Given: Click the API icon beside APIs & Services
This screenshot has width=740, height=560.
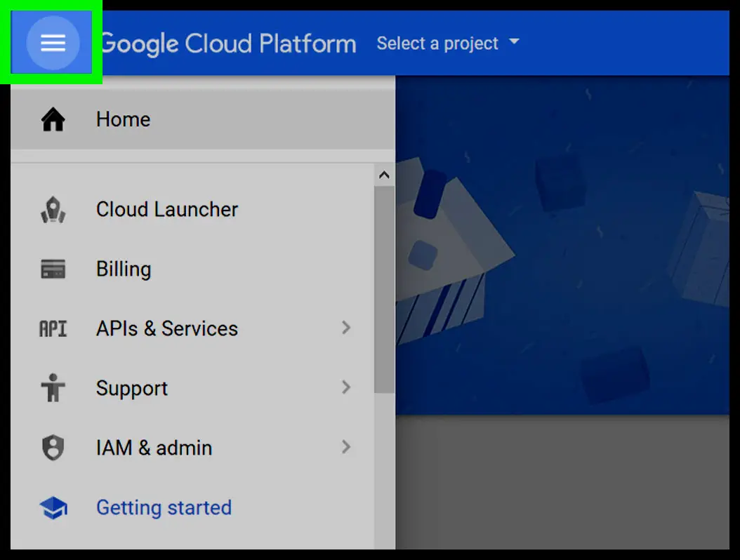Looking at the screenshot, I should [53, 329].
